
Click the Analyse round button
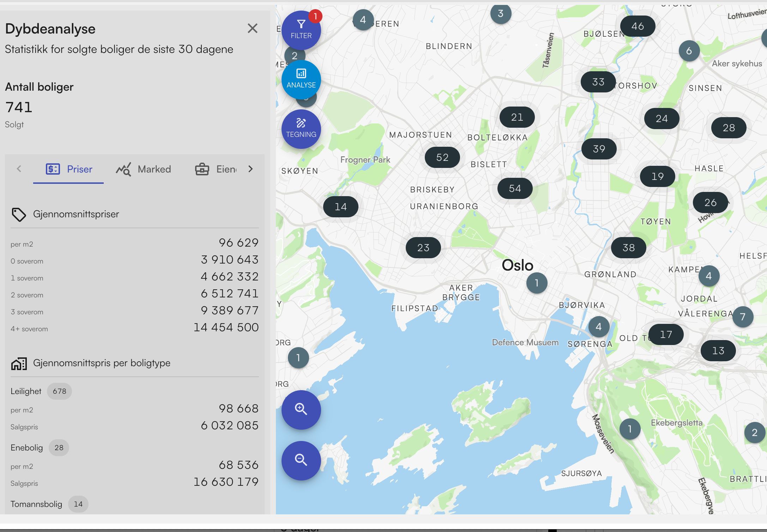(x=301, y=79)
